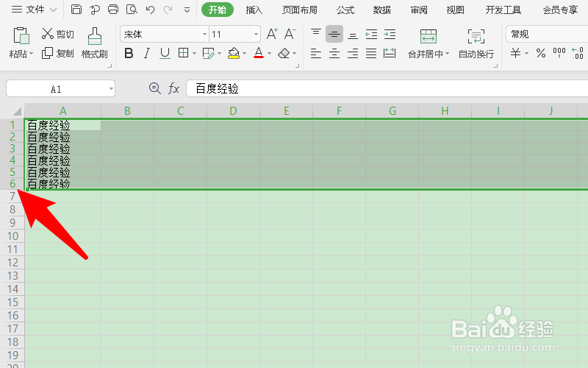588x368 pixels.
Task: Apply fill color bucket icon
Action: [x=234, y=53]
